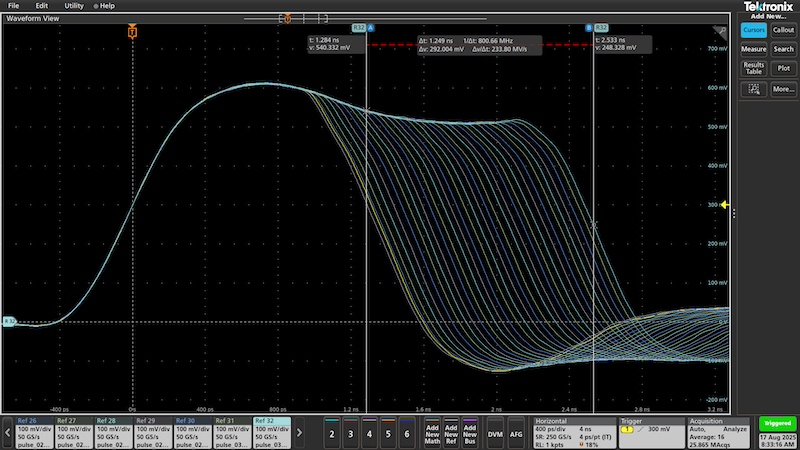The image size is (800, 450).
Task: Select cursor B handle at top
Action: 589,28
